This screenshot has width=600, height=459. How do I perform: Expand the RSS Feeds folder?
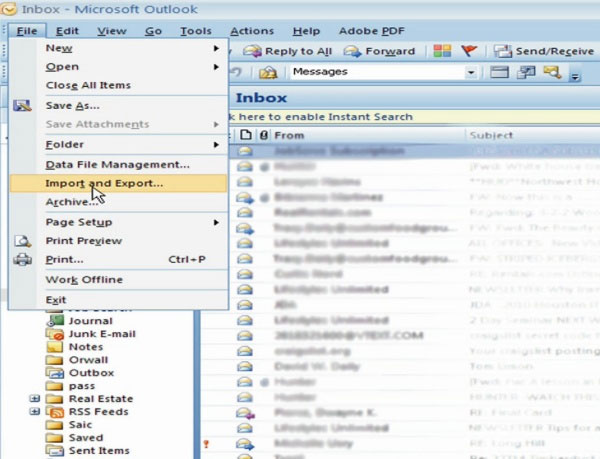34,412
